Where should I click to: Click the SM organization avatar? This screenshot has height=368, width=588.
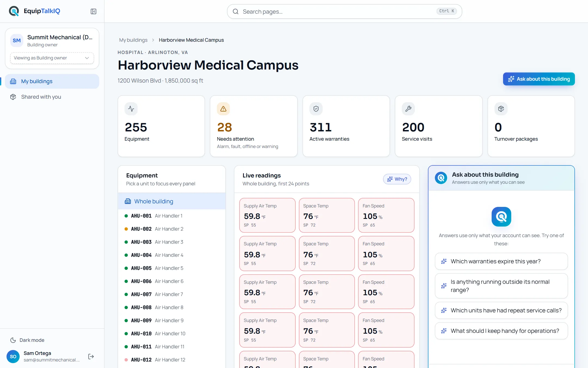17,41
